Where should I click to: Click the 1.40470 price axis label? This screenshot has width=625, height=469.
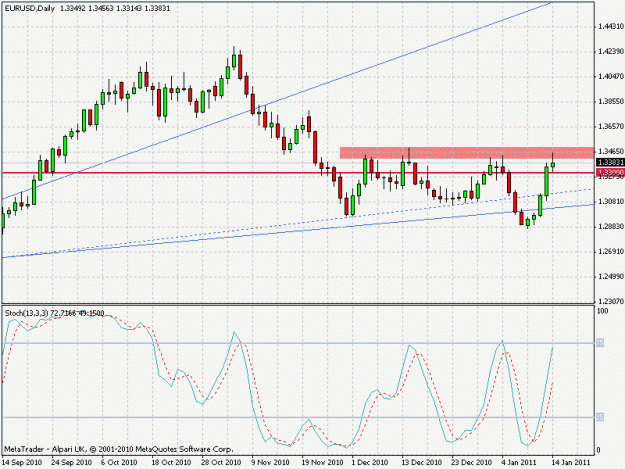610,77
